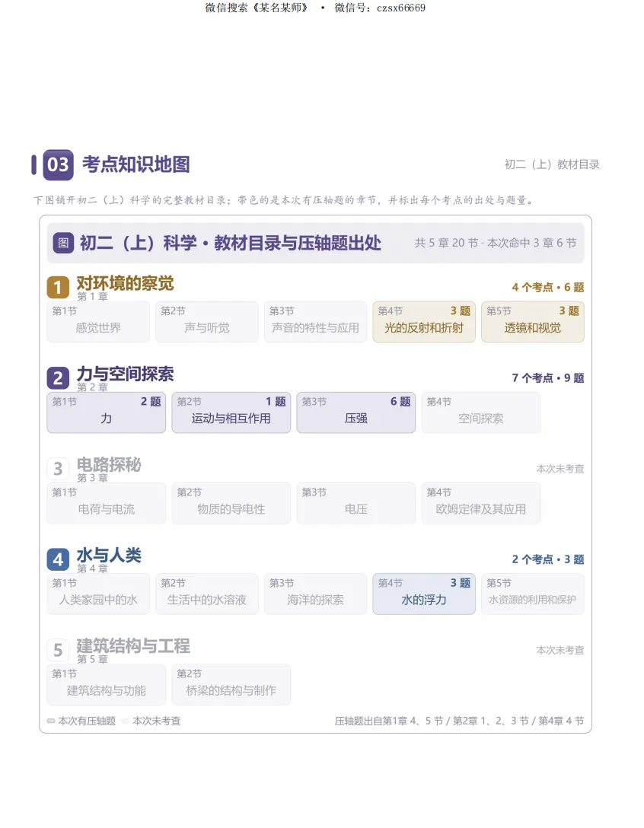Click the chapter title "水与人类"

click(109, 556)
